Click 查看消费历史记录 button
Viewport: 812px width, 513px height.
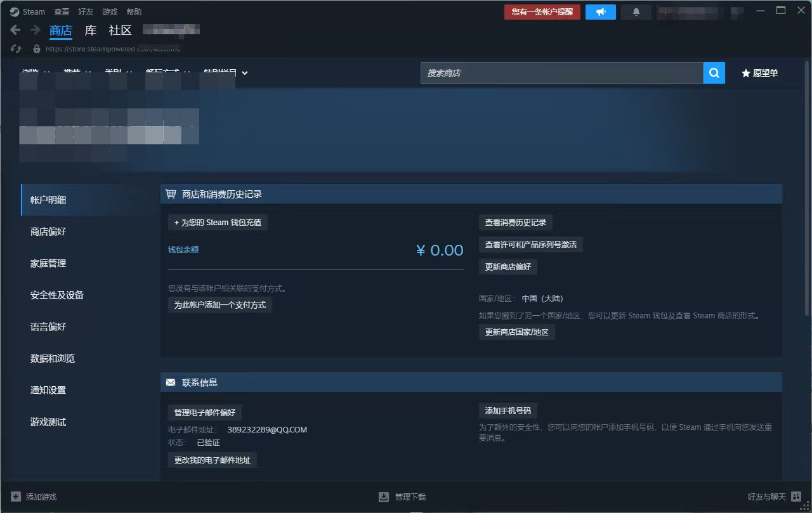click(516, 223)
